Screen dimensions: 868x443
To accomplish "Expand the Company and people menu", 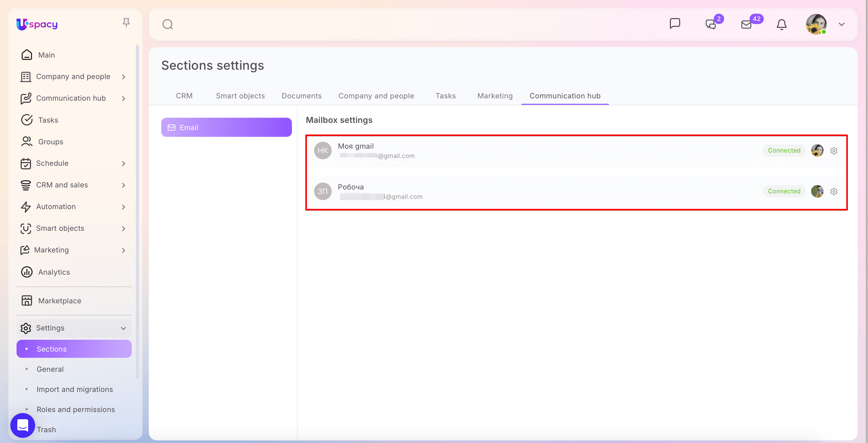I will pyautogui.click(x=124, y=77).
